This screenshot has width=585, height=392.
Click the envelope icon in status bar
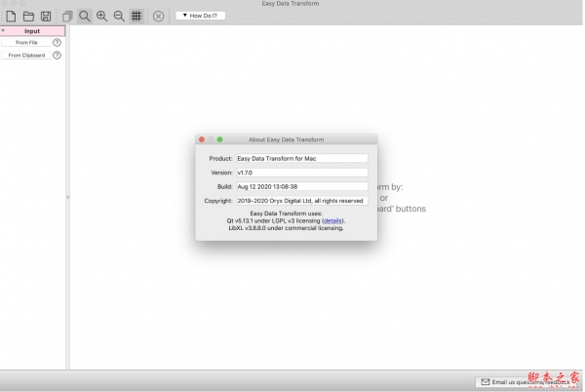[486, 382]
